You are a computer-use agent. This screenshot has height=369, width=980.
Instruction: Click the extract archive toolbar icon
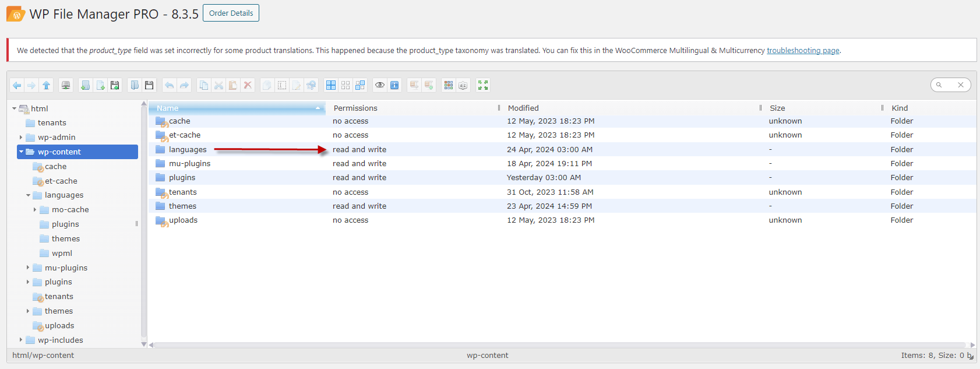[x=414, y=85]
